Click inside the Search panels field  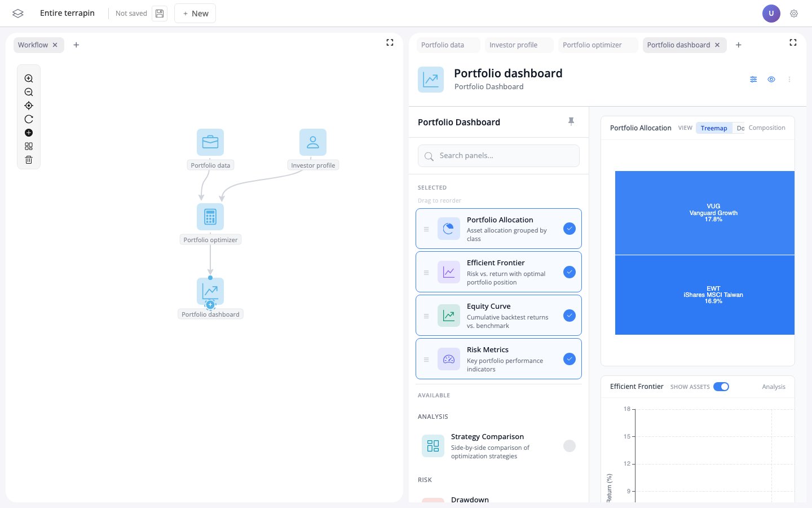click(x=498, y=155)
